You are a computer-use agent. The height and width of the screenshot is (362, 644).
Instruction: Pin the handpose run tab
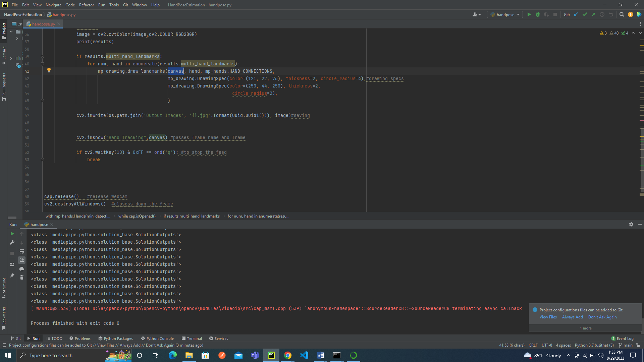pos(12,276)
